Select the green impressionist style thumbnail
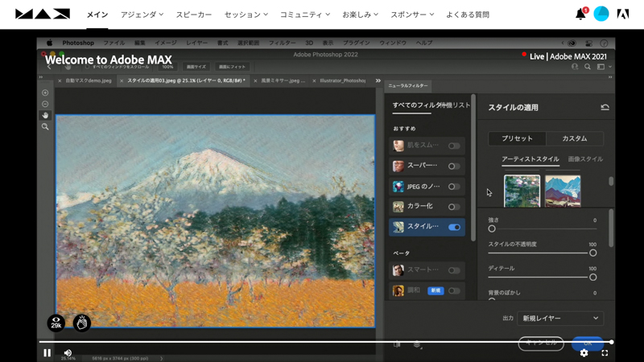 [x=522, y=191]
